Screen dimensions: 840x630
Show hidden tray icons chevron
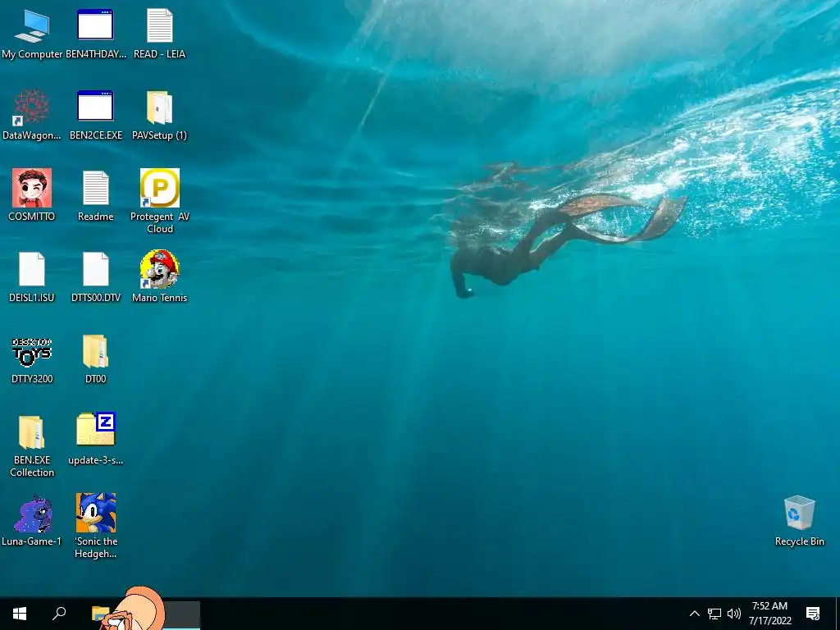tap(694, 614)
